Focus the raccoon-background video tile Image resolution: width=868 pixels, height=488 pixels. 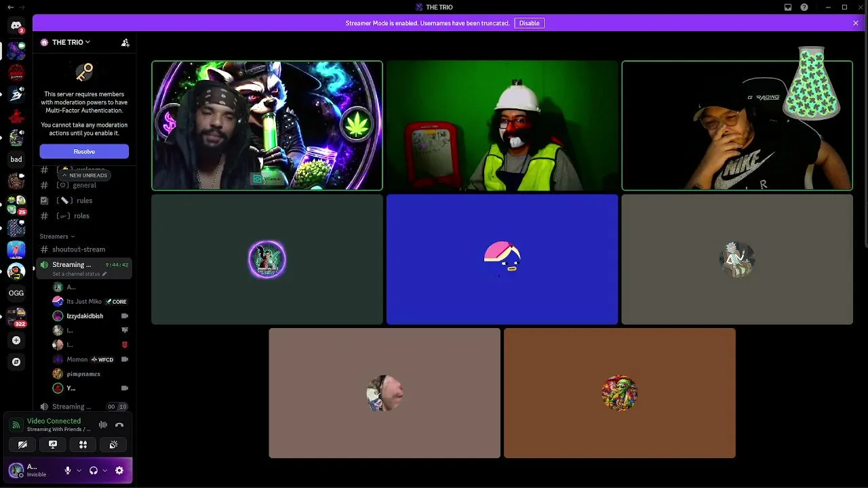click(x=267, y=125)
